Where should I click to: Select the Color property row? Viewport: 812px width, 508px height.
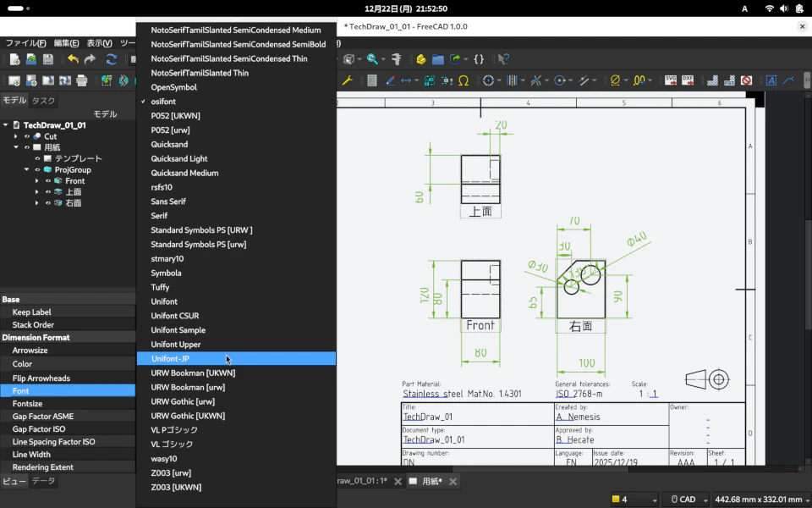[x=68, y=364]
